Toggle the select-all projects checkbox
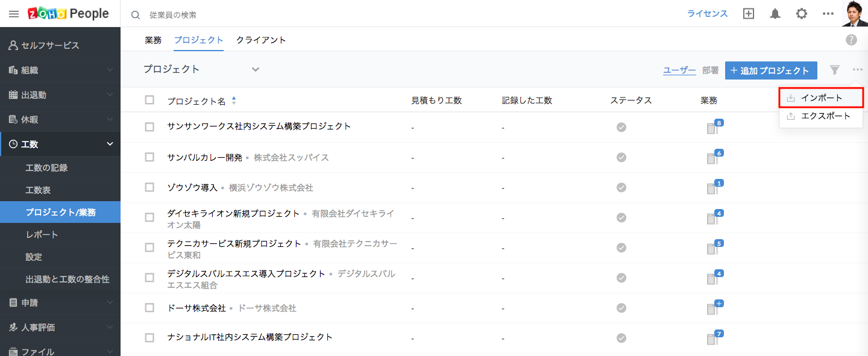The height and width of the screenshot is (356, 868). click(x=149, y=100)
